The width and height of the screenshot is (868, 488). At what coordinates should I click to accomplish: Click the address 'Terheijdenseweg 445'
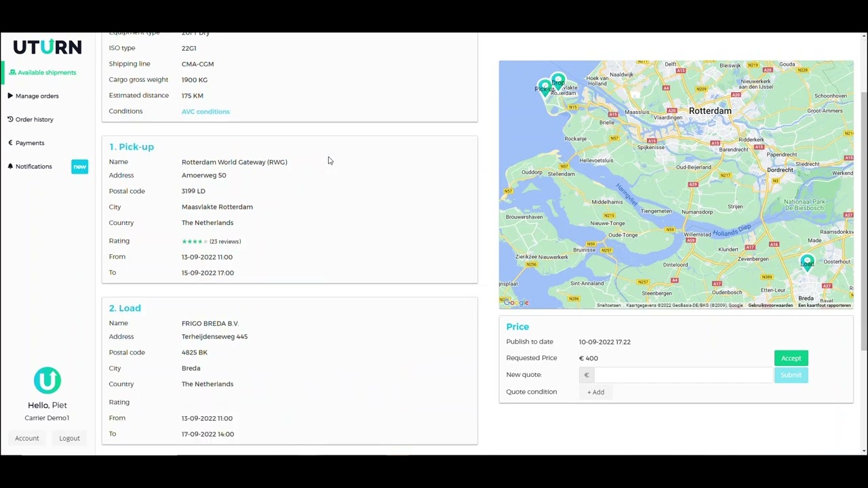pos(214,337)
